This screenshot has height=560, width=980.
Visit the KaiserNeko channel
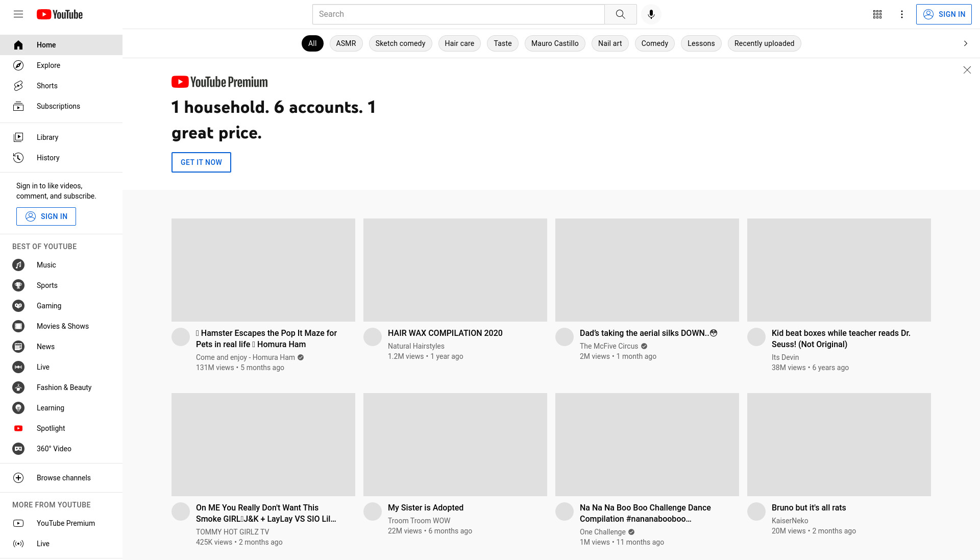790,521
